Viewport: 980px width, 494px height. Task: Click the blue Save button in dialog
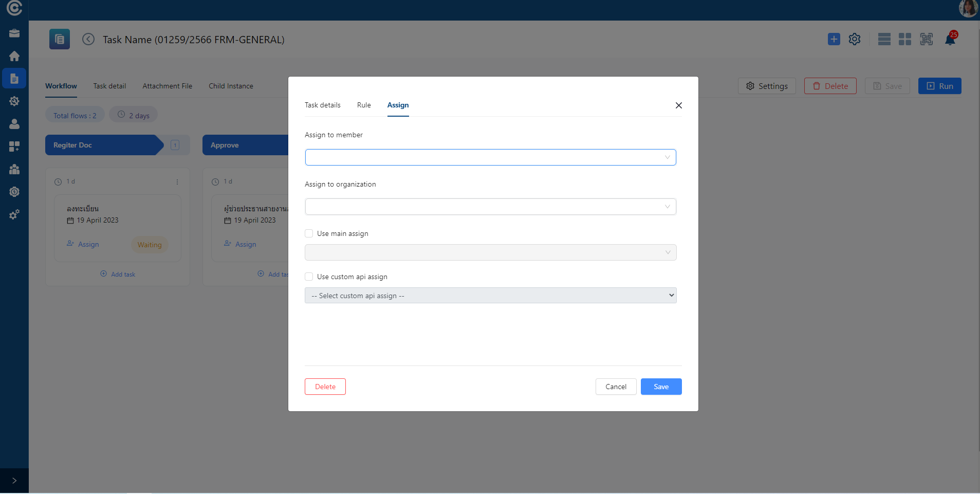[661, 387]
